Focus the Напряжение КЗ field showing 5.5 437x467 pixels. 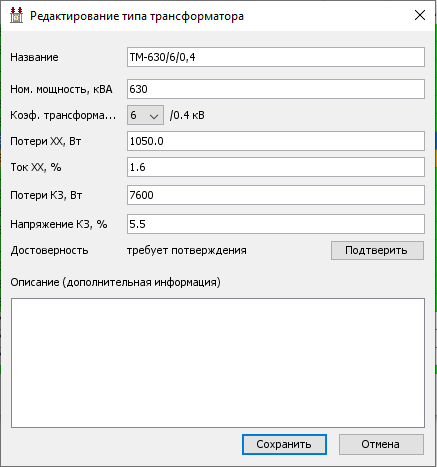[x=276, y=224]
